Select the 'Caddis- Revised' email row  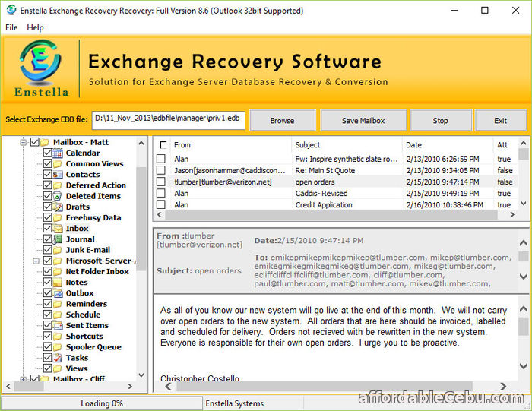pos(337,193)
